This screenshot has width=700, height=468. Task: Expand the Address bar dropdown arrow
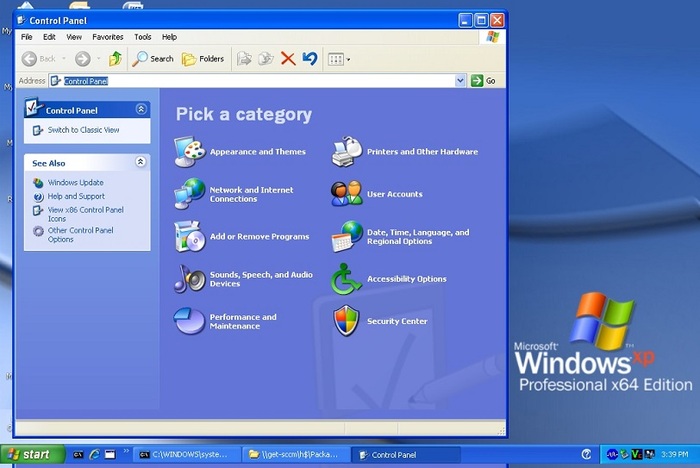tap(460, 81)
